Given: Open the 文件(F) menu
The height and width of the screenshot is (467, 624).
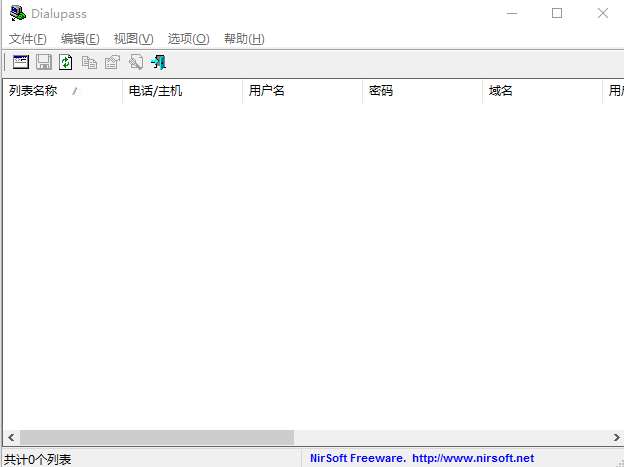Looking at the screenshot, I should click(28, 39).
